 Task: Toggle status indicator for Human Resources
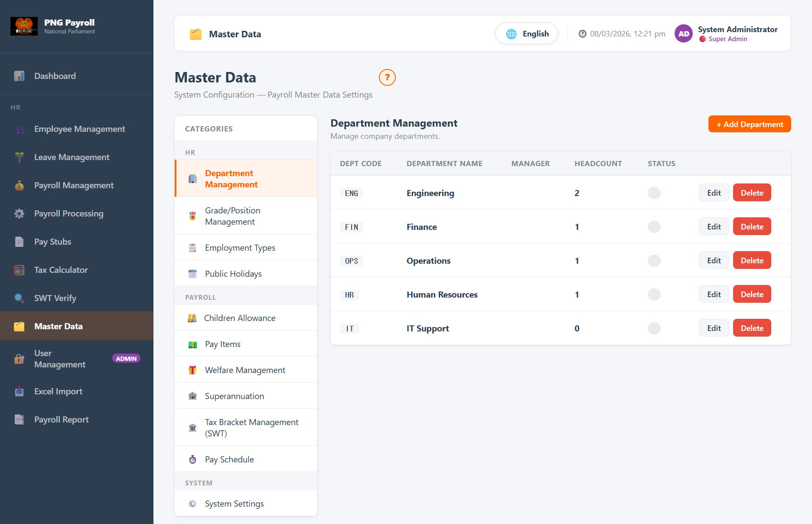[x=654, y=295]
